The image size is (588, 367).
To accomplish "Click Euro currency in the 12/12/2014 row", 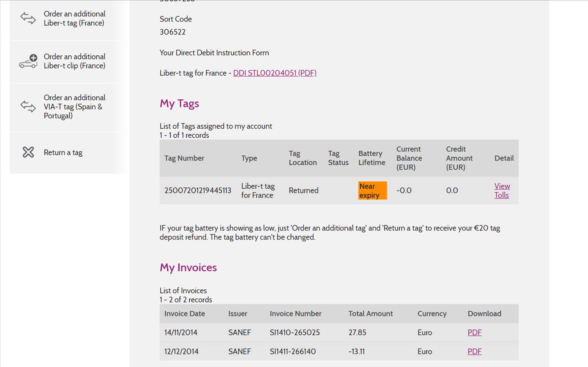I will [425, 351].
